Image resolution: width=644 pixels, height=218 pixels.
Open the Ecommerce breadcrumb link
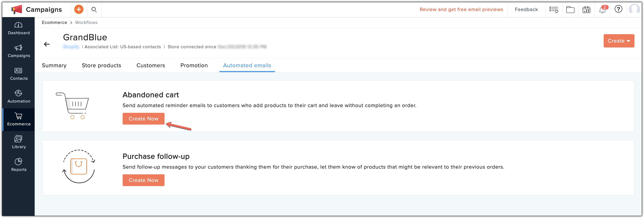click(54, 23)
